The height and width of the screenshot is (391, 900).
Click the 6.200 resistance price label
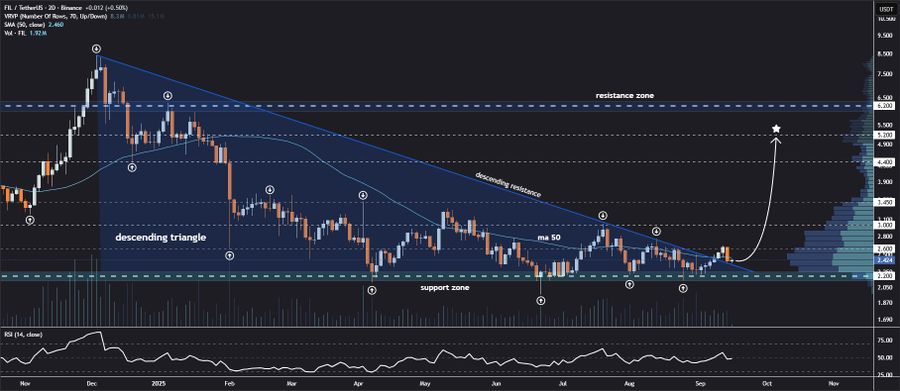coord(883,107)
